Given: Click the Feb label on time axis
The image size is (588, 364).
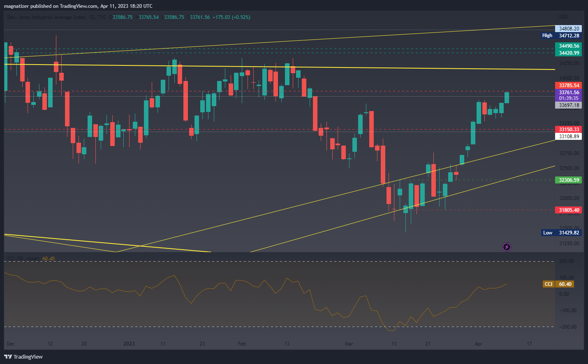Looking at the screenshot, I should click(242, 344).
